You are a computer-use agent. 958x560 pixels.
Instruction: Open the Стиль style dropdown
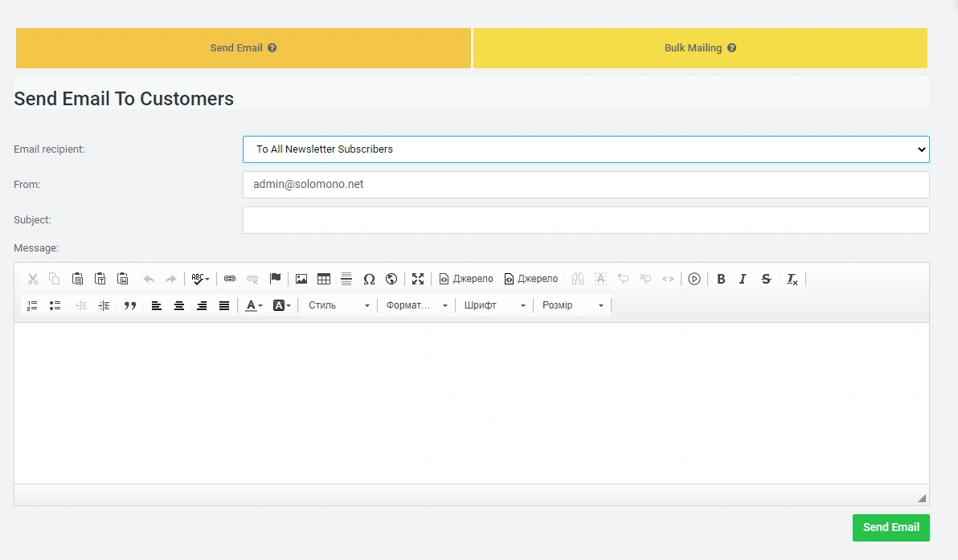(x=338, y=305)
